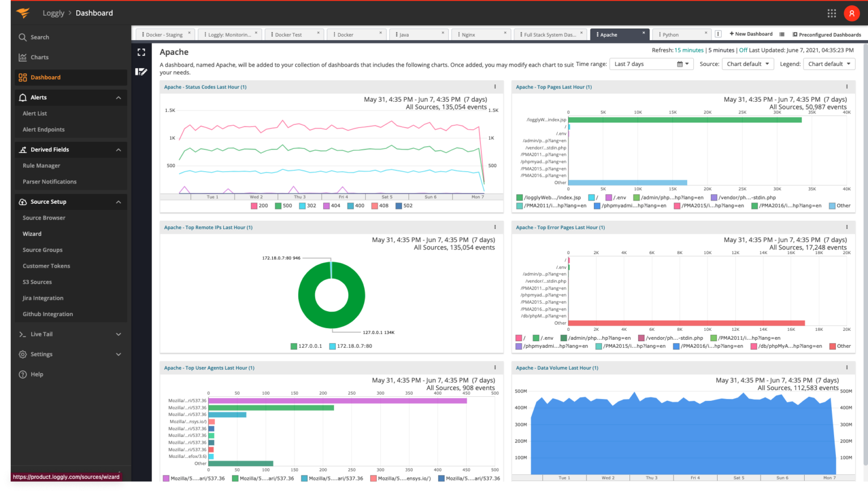
Task: Click the Preconfigured Dashboards icon
Action: pyautogui.click(x=795, y=34)
